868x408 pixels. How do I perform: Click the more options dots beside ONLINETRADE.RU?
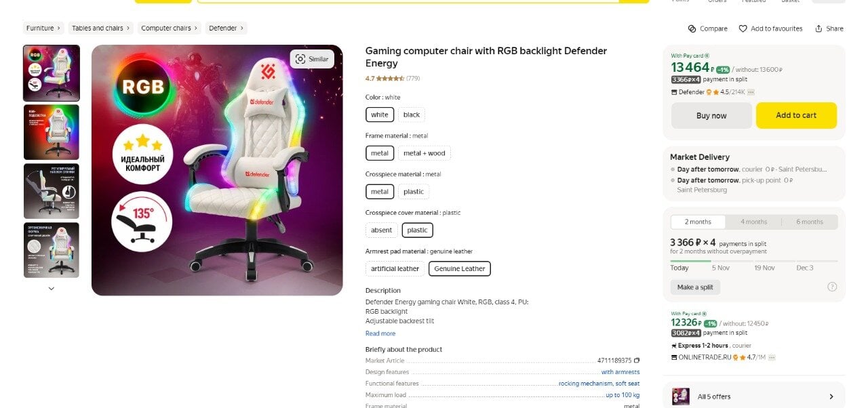[x=772, y=357]
